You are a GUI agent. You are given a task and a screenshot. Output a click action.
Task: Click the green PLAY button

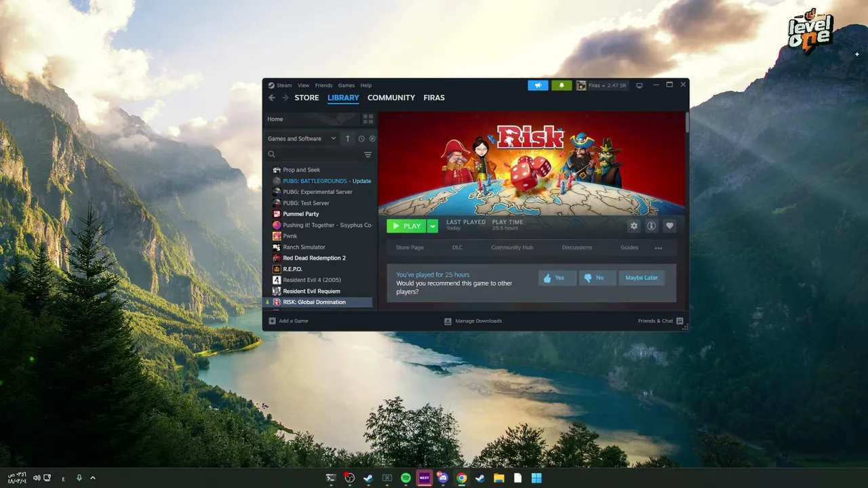pyautogui.click(x=407, y=226)
